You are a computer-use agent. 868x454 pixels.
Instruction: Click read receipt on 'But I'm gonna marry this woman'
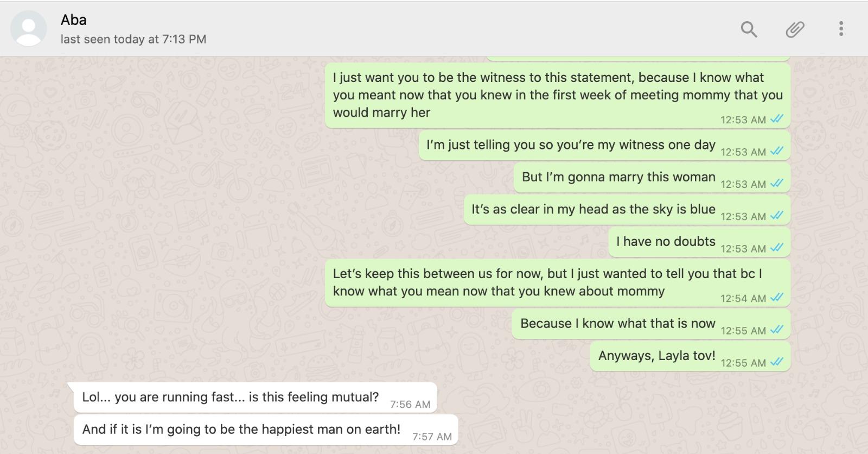click(x=777, y=183)
